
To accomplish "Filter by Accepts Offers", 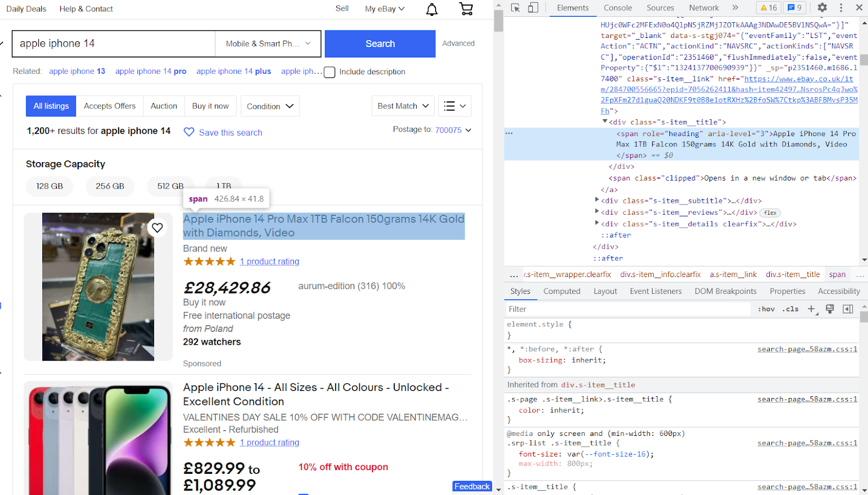I will point(110,106).
